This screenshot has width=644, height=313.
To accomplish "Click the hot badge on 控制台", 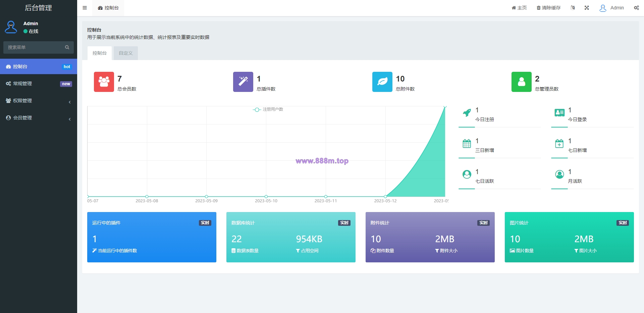I will point(67,67).
